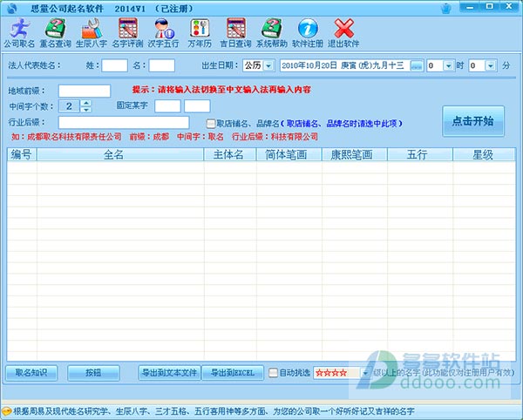Expand the minute (分) dropdown
Viewport: 523px width, 420px height.
click(490, 65)
